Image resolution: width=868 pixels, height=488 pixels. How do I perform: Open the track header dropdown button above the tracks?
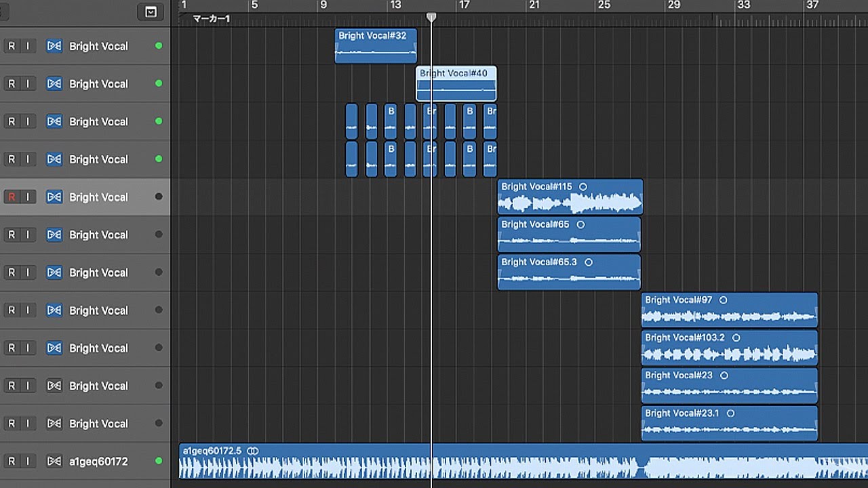pos(151,12)
